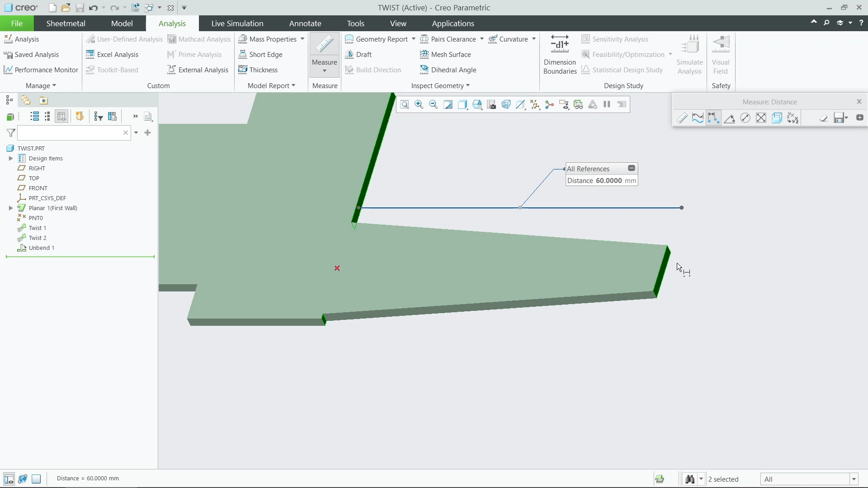Viewport: 868px width, 488px height.
Task: Click the Saved Views camera icon
Action: pyautogui.click(x=491, y=105)
